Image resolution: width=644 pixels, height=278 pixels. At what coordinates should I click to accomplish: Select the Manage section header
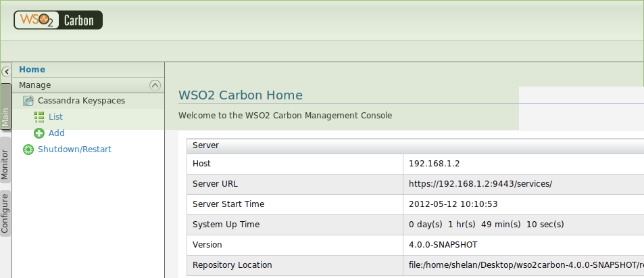point(89,85)
